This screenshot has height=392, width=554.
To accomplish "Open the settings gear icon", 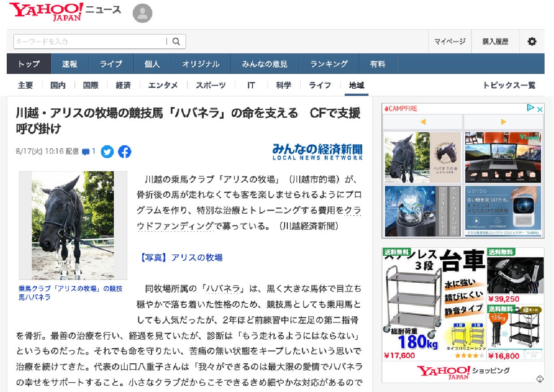I will tap(532, 42).
